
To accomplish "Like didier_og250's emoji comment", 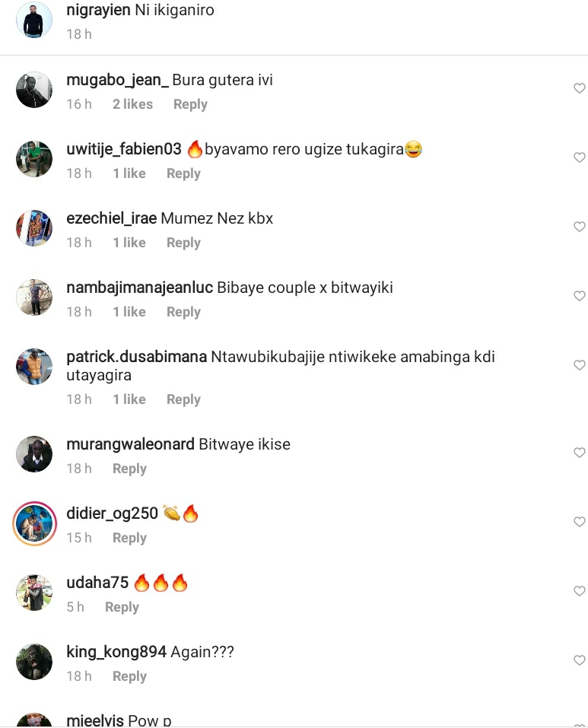I will 579,521.
